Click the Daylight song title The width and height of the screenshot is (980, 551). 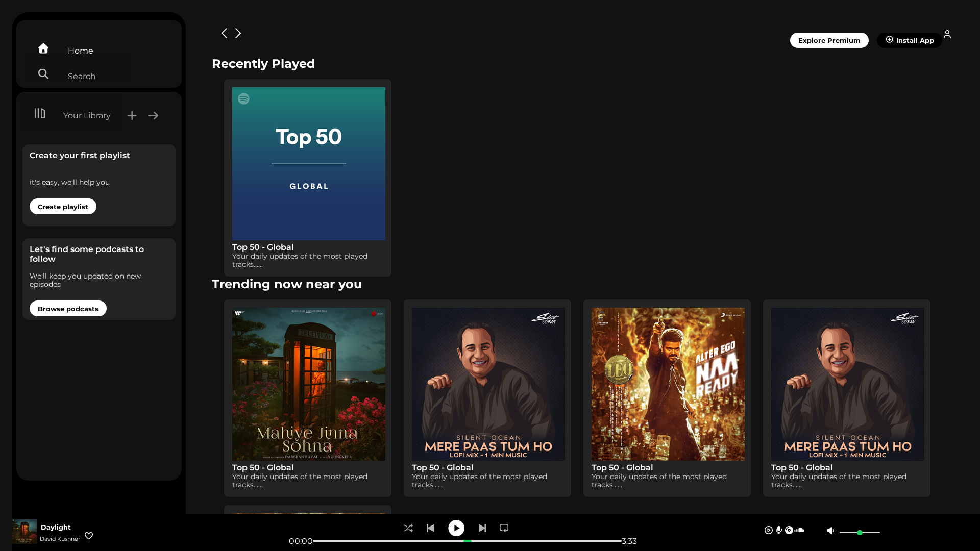[56, 527]
